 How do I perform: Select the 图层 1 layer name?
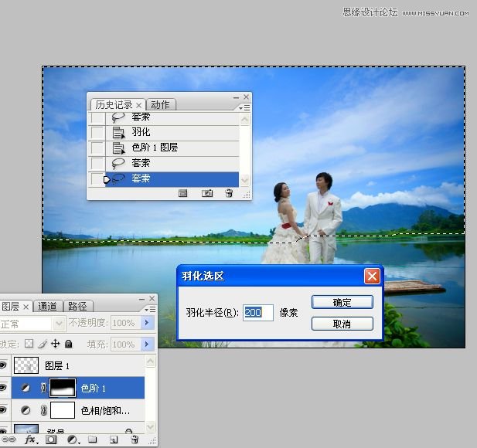57,365
